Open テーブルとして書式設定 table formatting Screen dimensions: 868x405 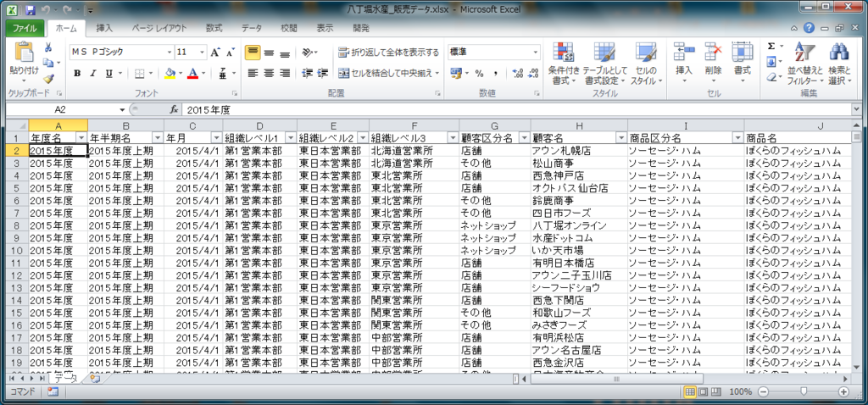coord(604,64)
